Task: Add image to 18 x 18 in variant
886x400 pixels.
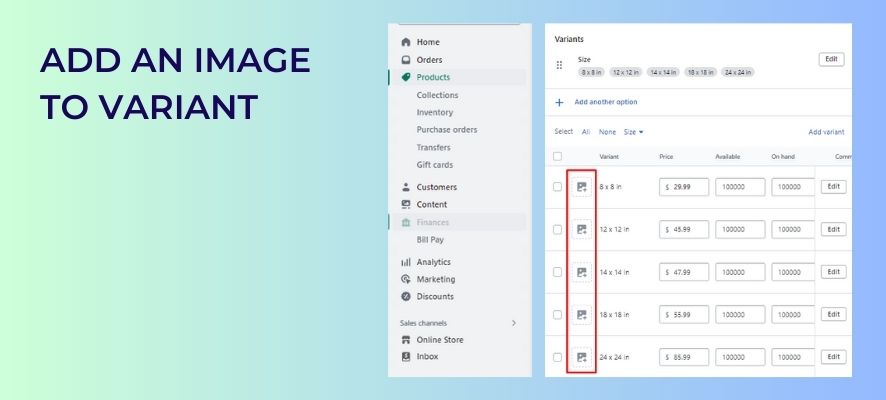Action: pos(581,315)
